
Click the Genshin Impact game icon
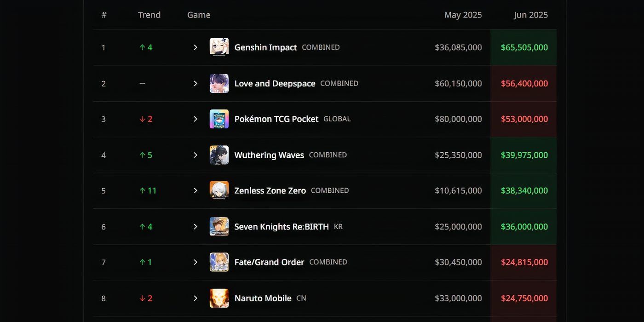pyautogui.click(x=219, y=47)
